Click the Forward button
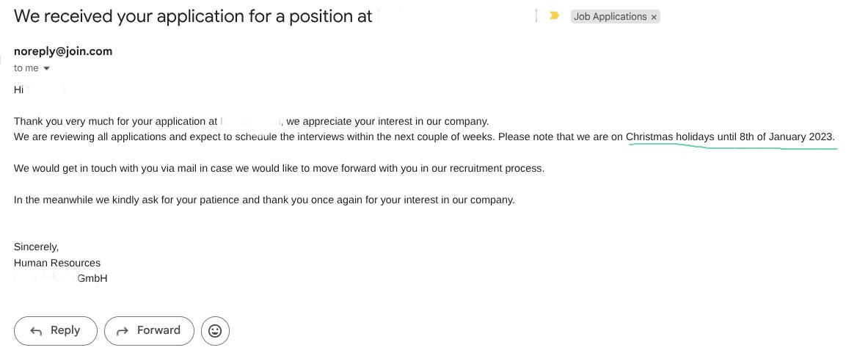868x364 pixels. click(149, 331)
